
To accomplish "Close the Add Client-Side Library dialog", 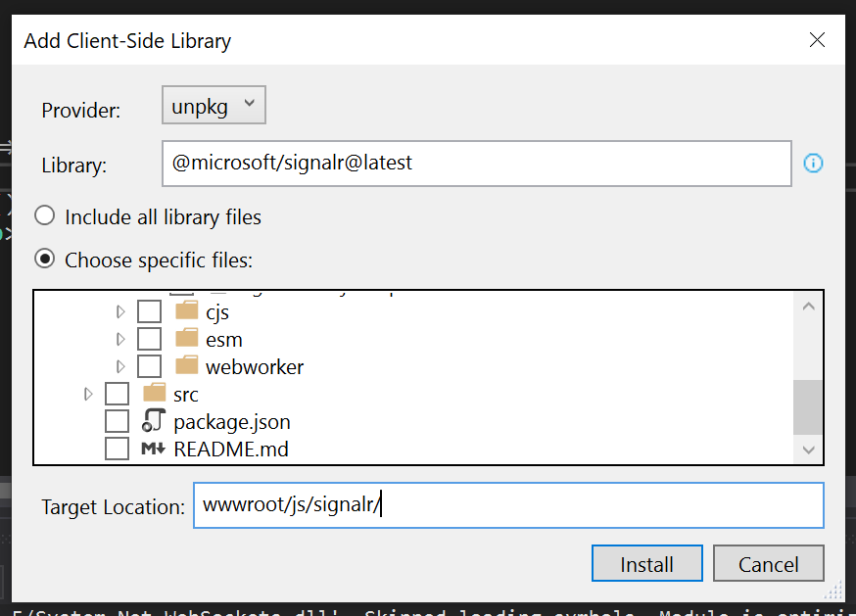I will [x=817, y=40].
